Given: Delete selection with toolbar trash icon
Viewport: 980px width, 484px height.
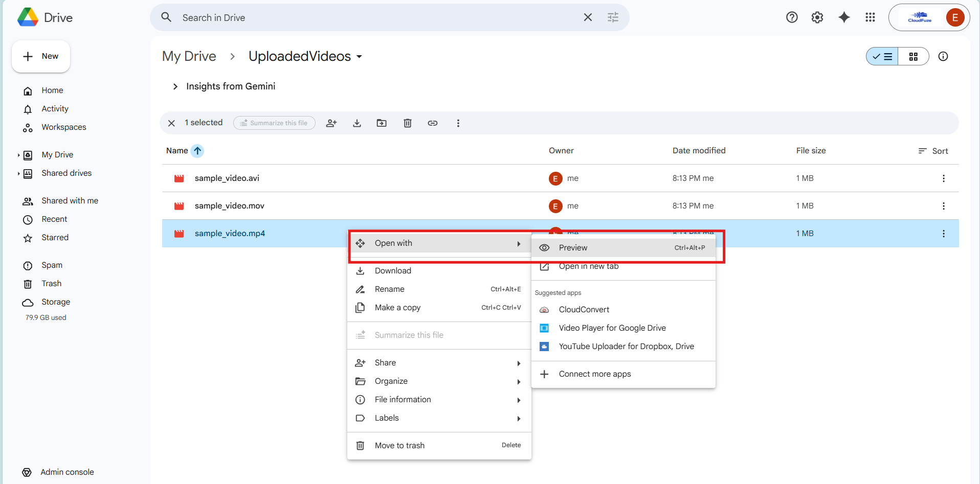Looking at the screenshot, I should [x=407, y=123].
